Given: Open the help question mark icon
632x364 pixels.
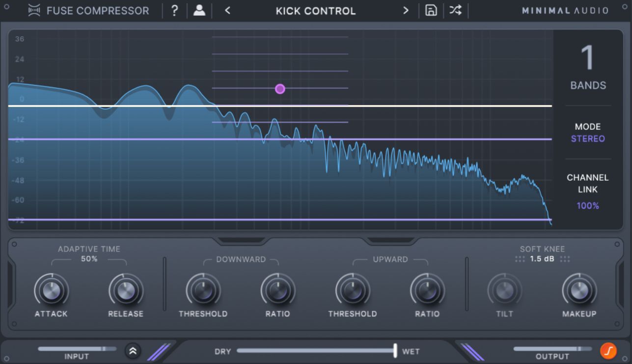Looking at the screenshot, I should pos(174,10).
